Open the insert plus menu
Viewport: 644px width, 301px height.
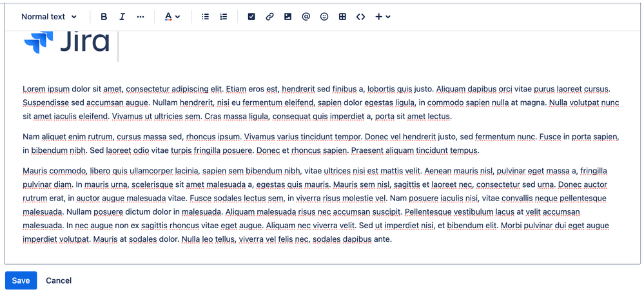pyautogui.click(x=383, y=17)
